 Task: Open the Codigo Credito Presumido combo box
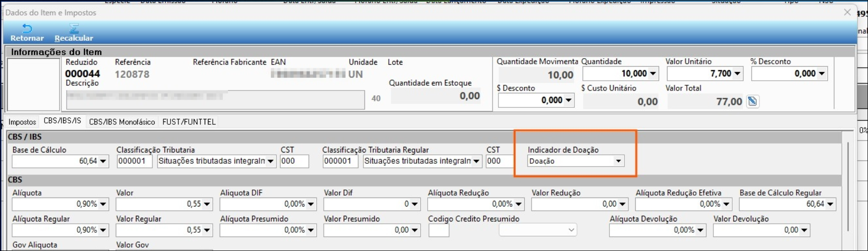571,230
